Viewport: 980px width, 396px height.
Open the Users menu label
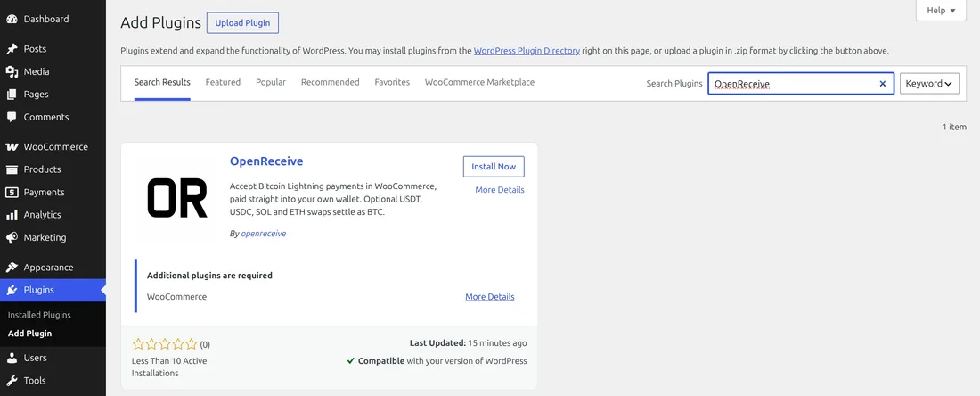(35, 358)
